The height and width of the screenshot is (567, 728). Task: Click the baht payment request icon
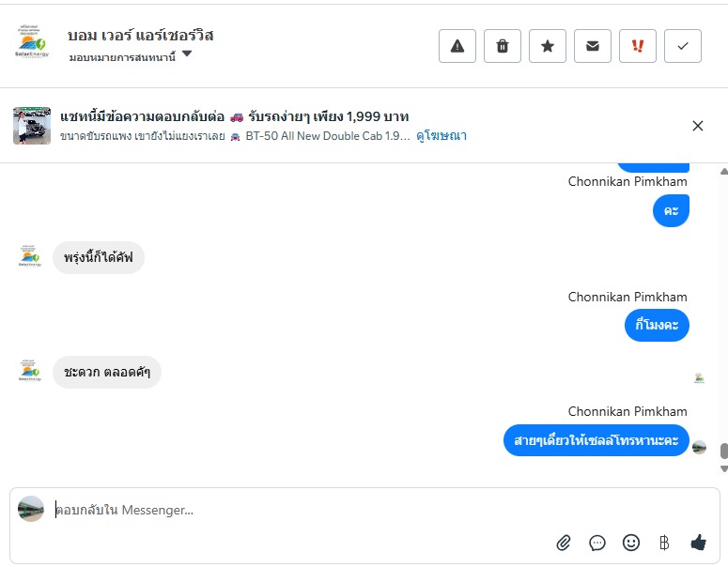664,542
